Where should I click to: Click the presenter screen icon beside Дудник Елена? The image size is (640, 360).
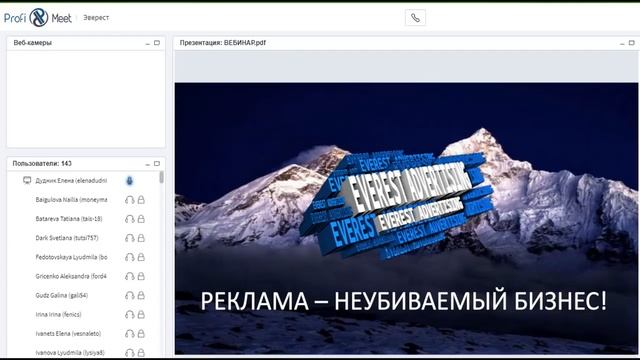pos(27,180)
